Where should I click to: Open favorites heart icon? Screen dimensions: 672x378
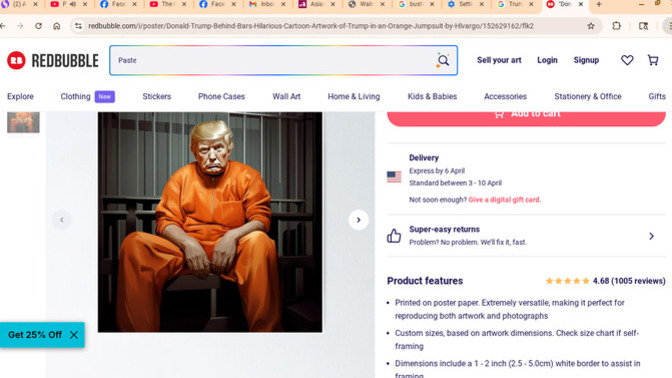point(627,60)
